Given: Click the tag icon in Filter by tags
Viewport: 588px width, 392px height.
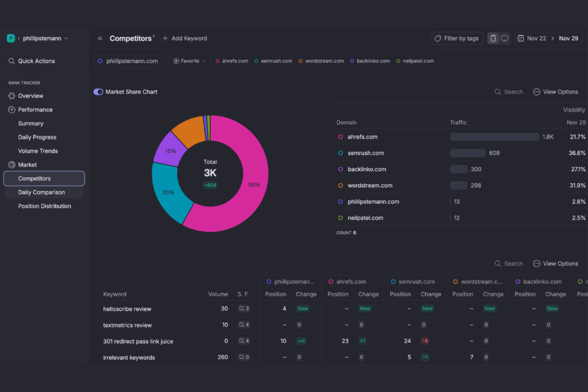Looking at the screenshot, I should [x=438, y=38].
